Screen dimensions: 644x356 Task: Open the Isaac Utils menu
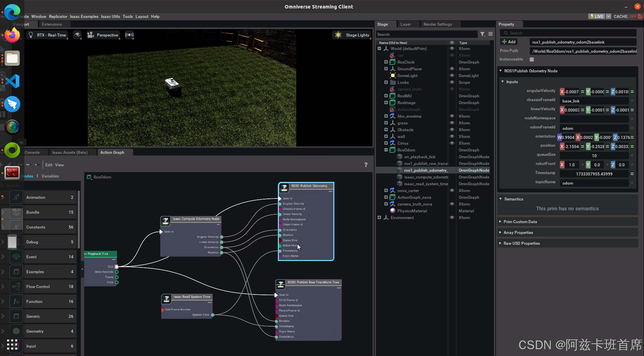click(x=111, y=17)
